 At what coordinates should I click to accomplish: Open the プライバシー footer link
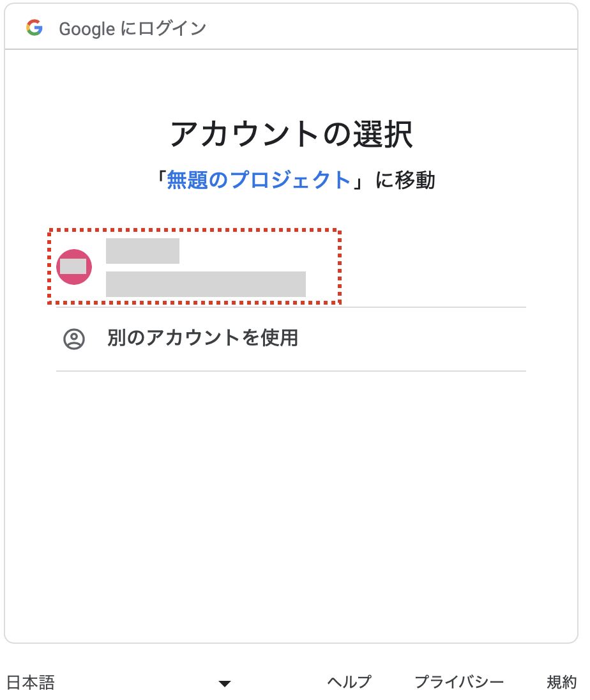pos(459,682)
